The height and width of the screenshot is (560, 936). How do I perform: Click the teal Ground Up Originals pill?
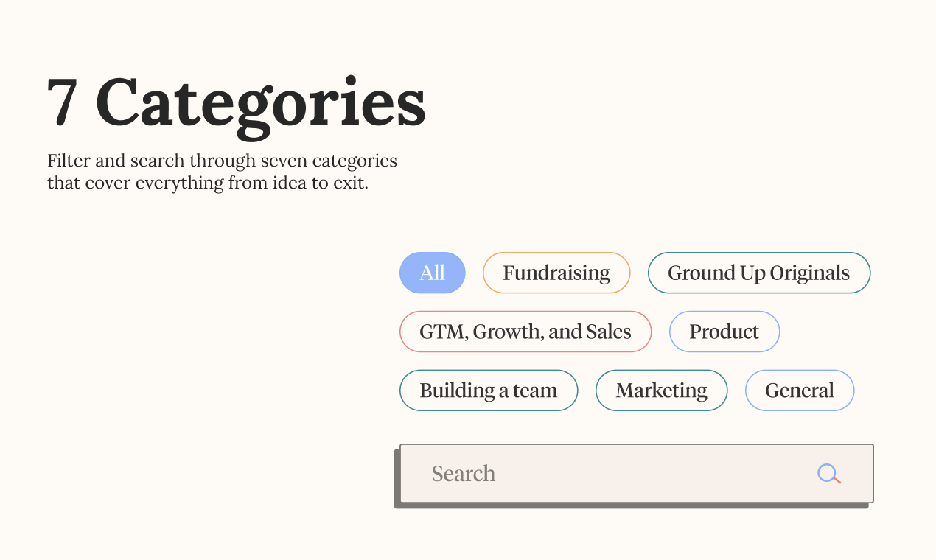coord(759,273)
